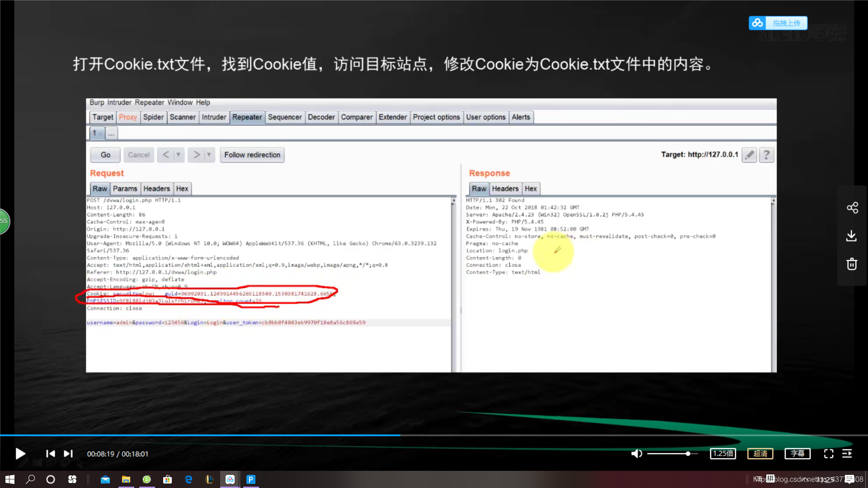Go back in request history
The image size is (868, 488).
[166, 155]
